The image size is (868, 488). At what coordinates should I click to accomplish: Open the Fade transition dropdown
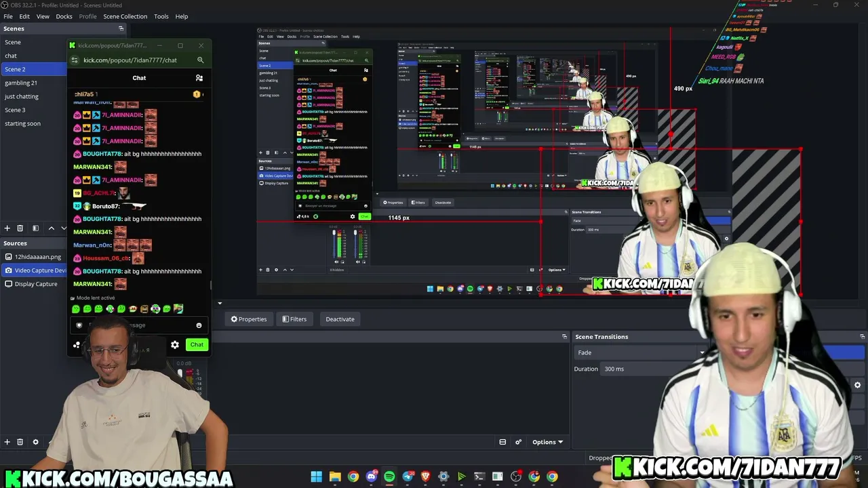tap(641, 352)
